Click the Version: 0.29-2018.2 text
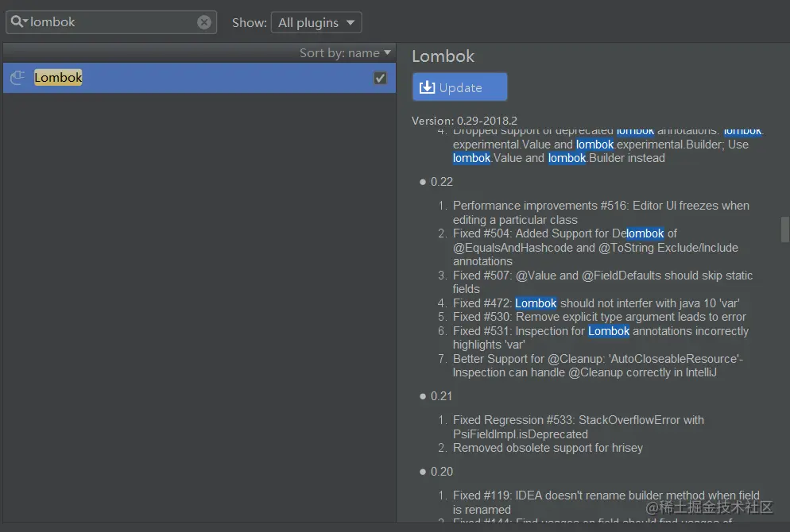This screenshot has height=532, width=790. tap(464, 121)
